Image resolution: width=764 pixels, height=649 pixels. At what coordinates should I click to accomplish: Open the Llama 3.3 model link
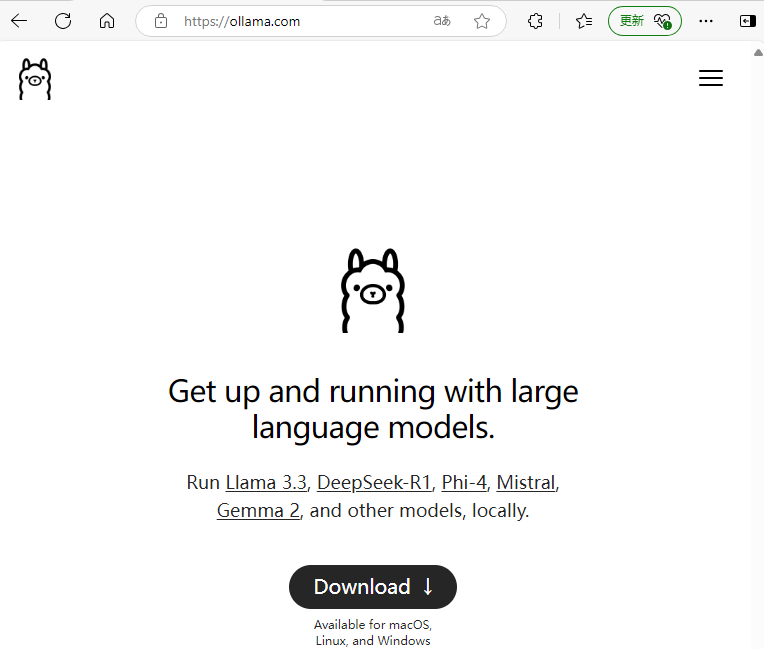click(266, 483)
